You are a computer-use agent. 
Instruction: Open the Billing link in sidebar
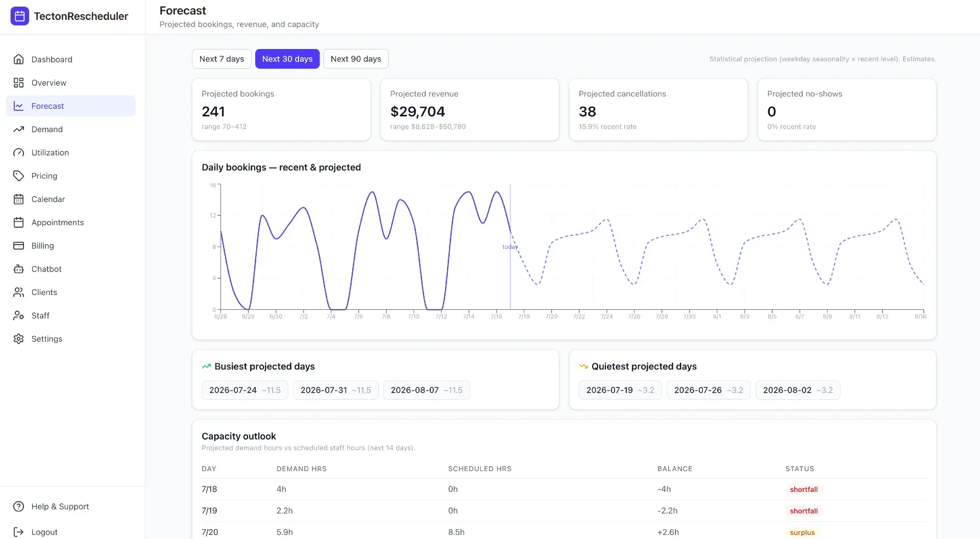(70, 246)
